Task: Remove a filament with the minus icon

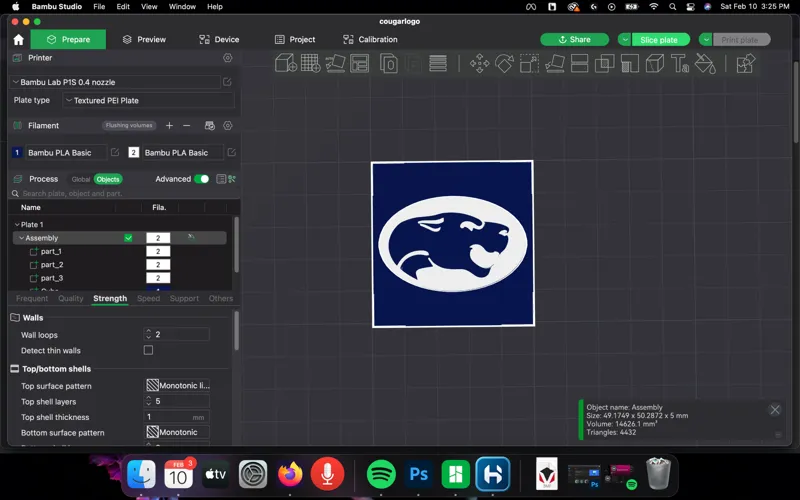Action: pyautogui.click(x=186, y=126)
